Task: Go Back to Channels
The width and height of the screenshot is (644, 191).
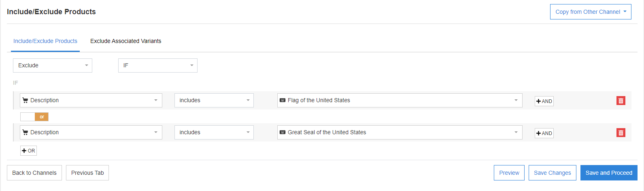Action: [x=34, y=173]
